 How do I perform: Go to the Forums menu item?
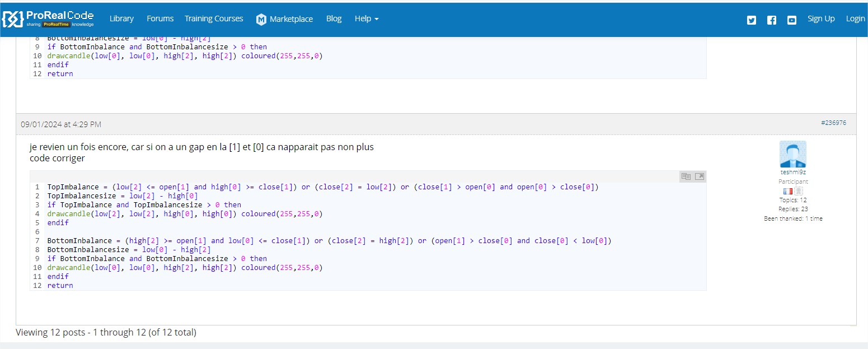[x=160, y=18]
